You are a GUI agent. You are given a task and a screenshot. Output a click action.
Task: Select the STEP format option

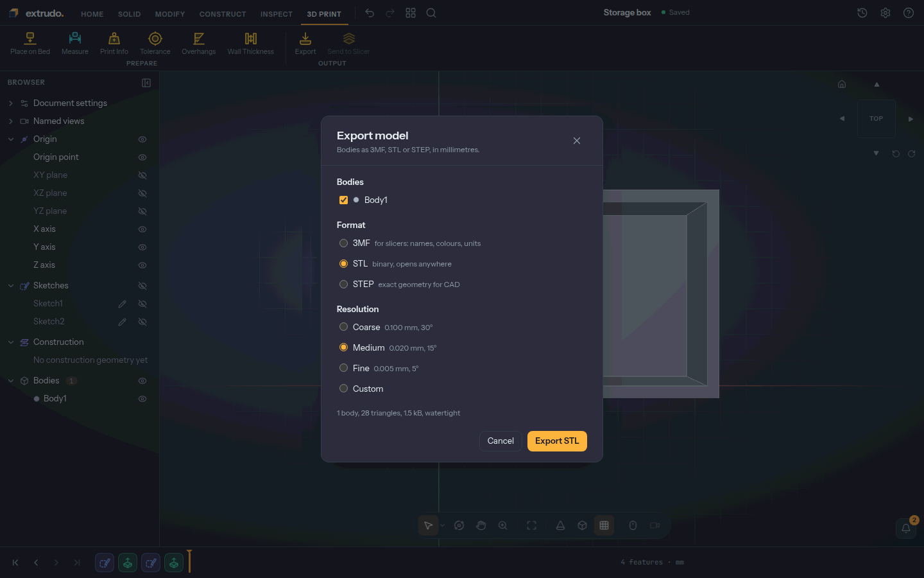[344, 285]
